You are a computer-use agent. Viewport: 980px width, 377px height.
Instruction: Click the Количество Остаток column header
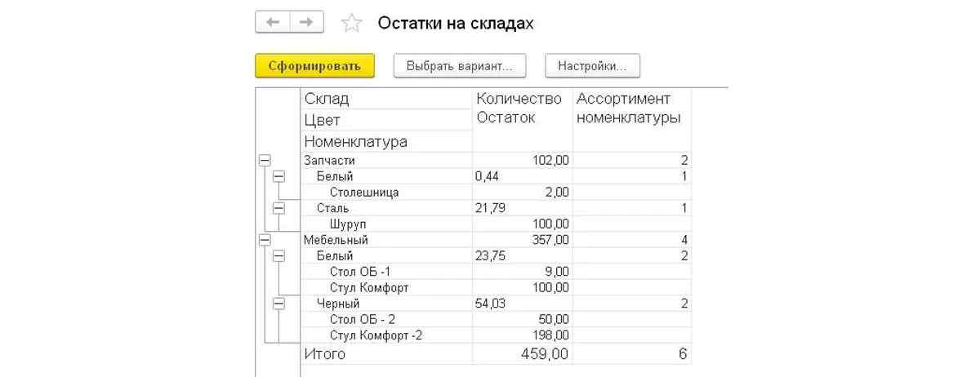pos(519,109)
